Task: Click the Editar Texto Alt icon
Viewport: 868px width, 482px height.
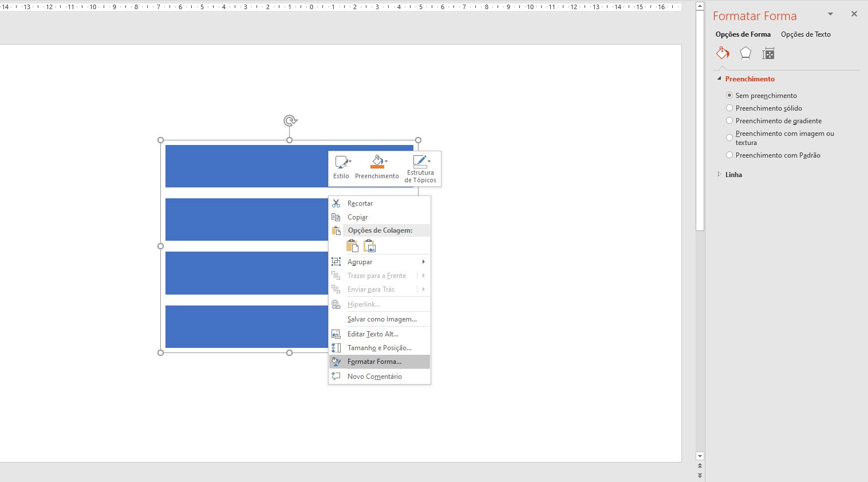Action: pos(336,334)
